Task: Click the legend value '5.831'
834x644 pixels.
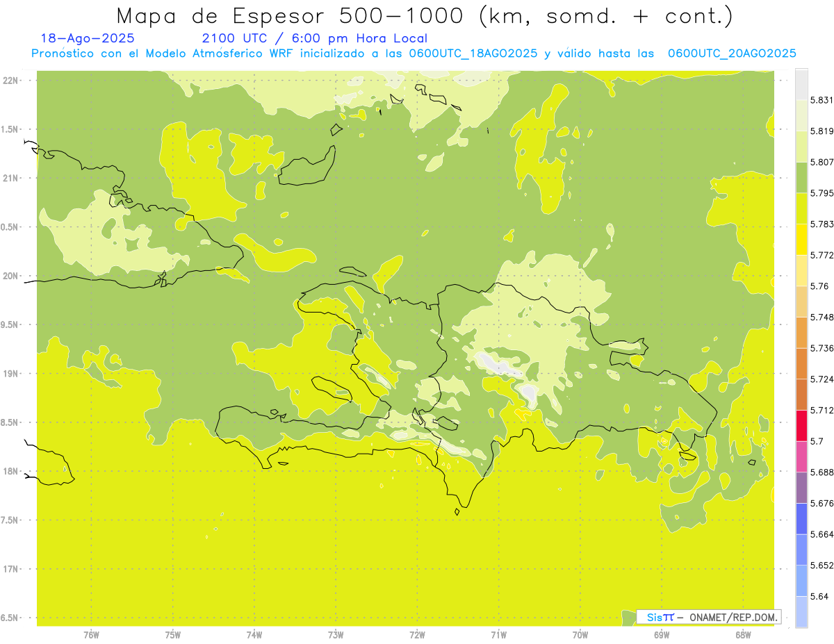Action: [821, 101]
